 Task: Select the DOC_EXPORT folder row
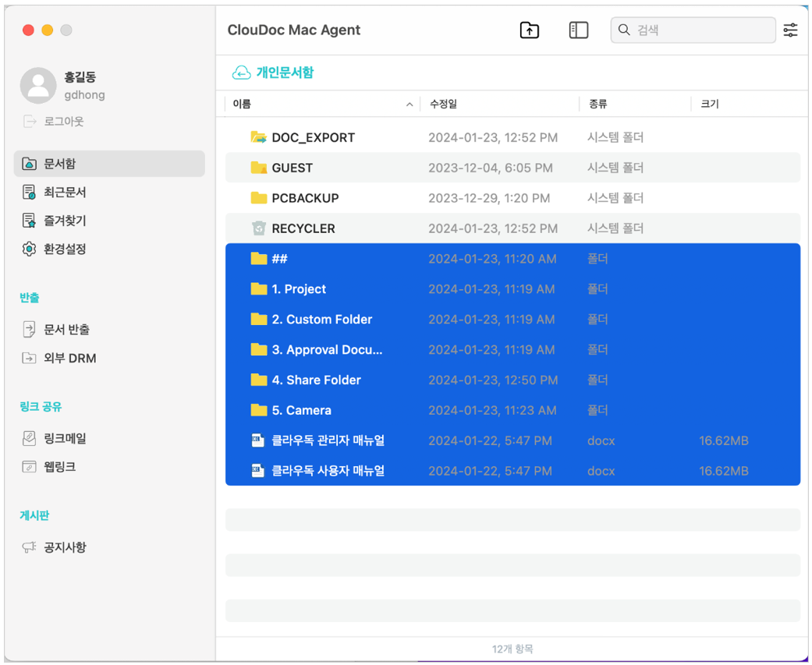pos(512,137)
